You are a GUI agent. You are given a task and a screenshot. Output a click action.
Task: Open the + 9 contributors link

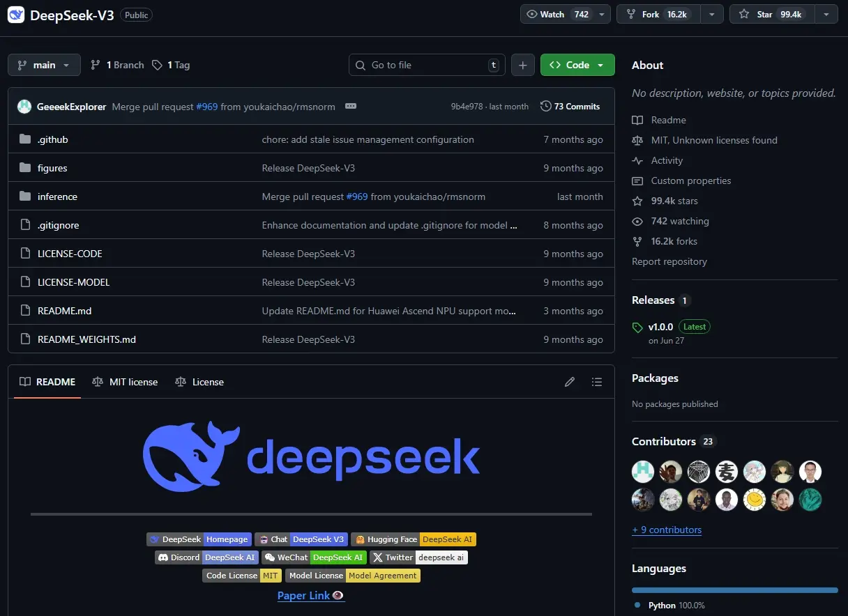click(667, 530)
